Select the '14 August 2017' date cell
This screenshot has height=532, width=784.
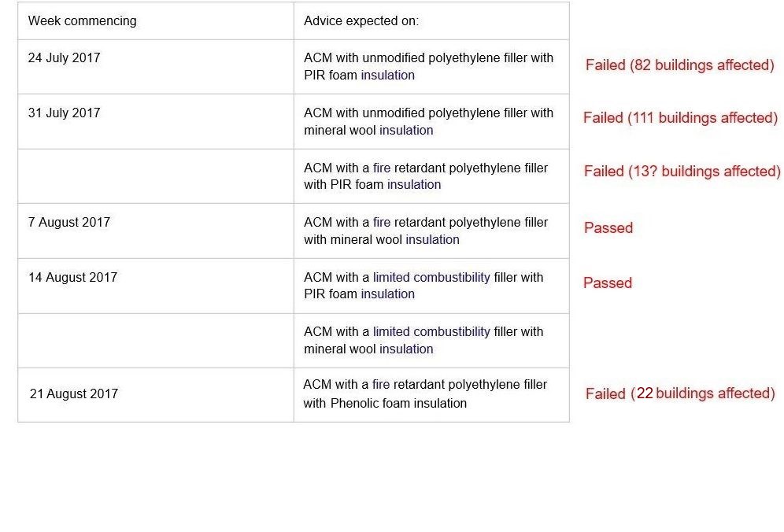tap(156, 286)
